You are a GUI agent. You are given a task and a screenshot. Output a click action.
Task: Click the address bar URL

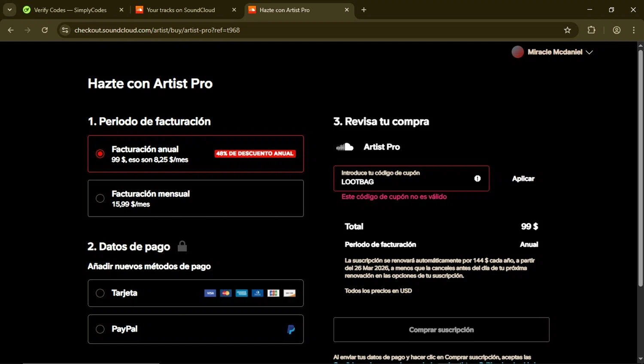pos(157,30)
